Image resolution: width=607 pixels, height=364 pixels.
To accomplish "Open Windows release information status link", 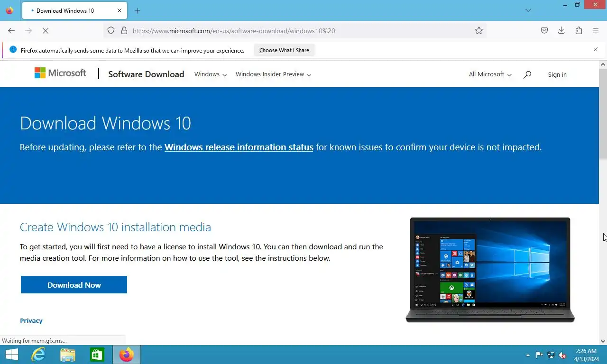I will [x=239, y=147].
